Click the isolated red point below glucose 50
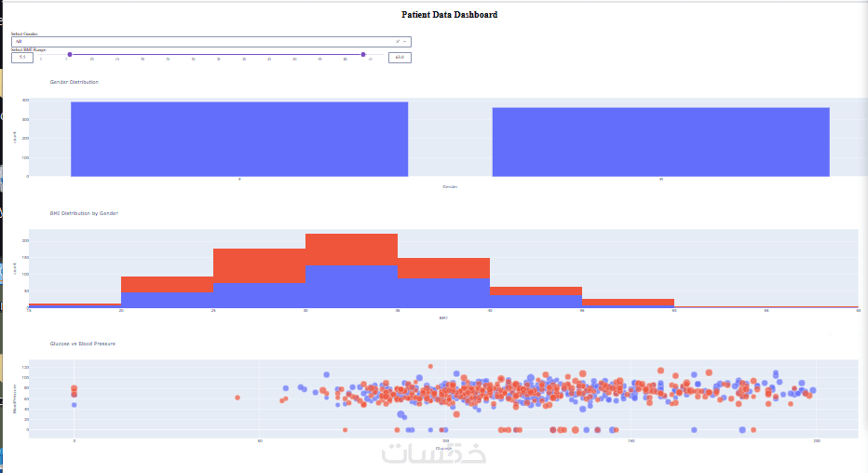Screen dimensions: 868x473 point(237,398)
